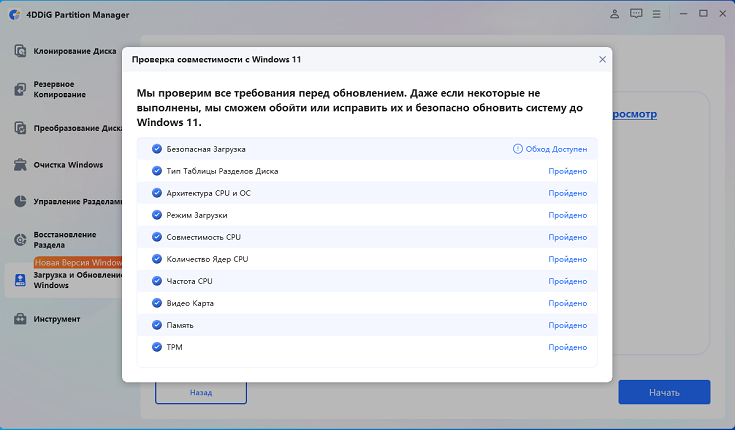The width and height of the screenshot is (735, 430).
Task: Click the Назад button
Action: click(201, 393)
